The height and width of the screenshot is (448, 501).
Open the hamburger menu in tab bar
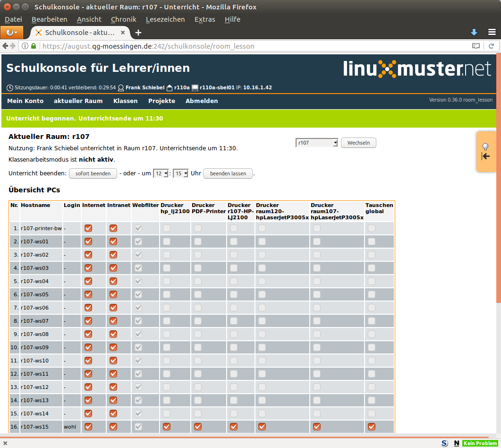(492, 32)
